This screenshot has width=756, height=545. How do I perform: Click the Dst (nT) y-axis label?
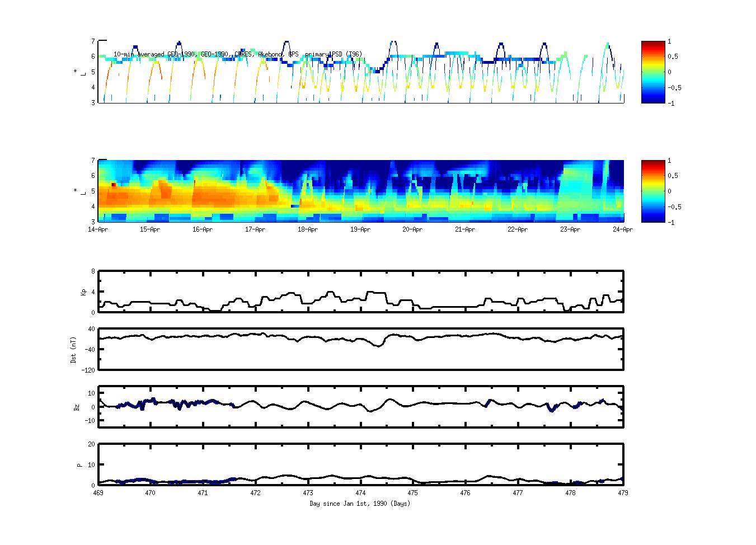[x=73, y=350]
